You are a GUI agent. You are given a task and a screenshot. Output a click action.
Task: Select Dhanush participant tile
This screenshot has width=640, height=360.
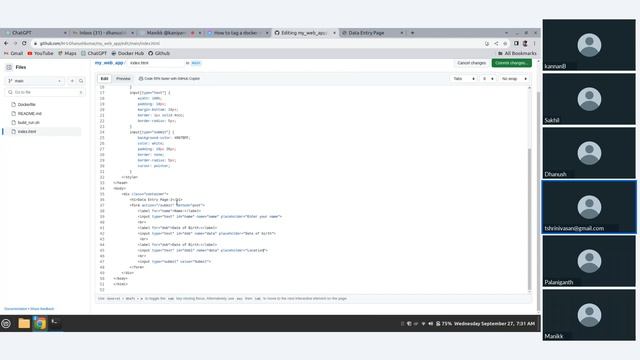pos(589,153)
